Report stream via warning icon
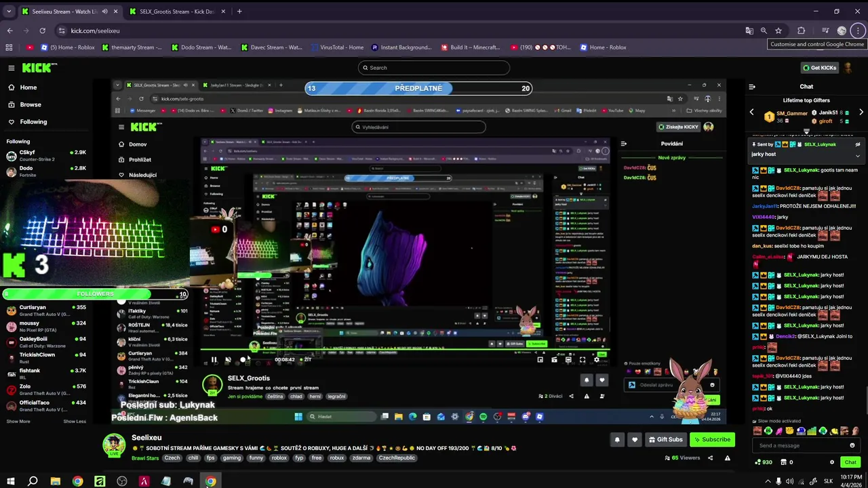868x488 pixels. click(728, 458)
